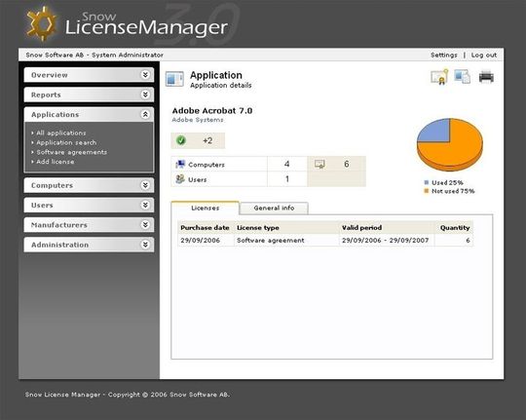Switch to the General info tab
The image size is (526, 420).
pyautogui.click(x=274, y=209)
